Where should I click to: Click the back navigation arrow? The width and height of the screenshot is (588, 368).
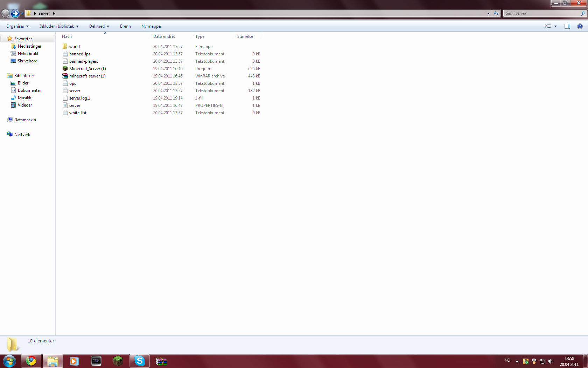[x=5, y=13]
